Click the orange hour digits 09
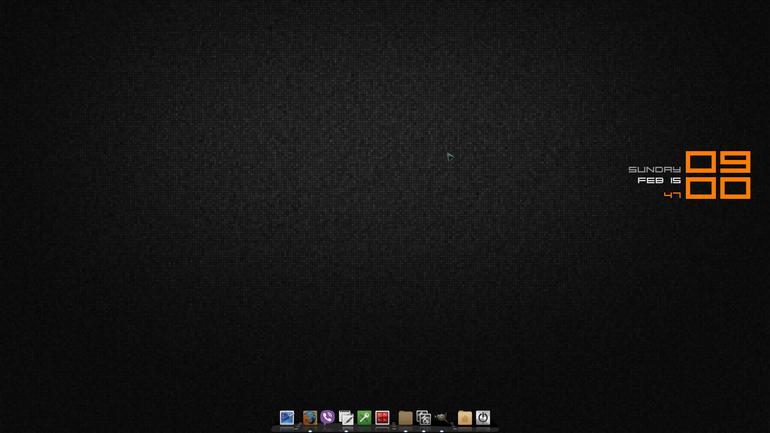 pyautogui.click(x=718, y=162)
